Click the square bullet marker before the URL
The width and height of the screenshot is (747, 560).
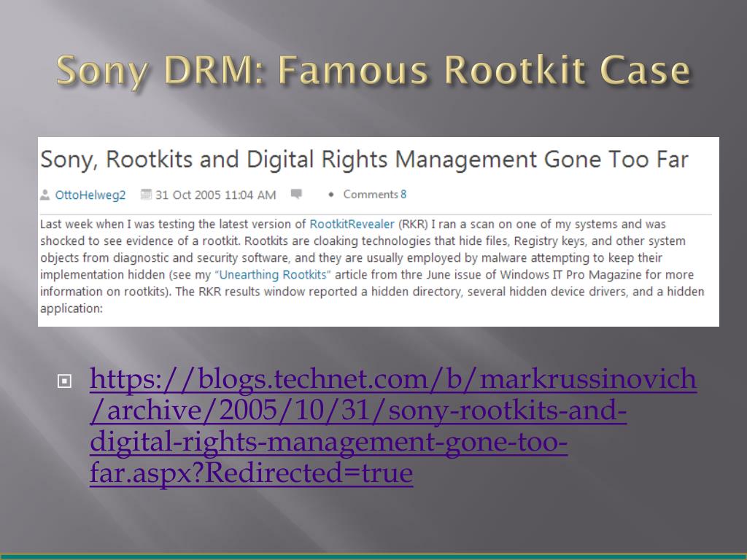pyautogui.click(x=64, y=381)
